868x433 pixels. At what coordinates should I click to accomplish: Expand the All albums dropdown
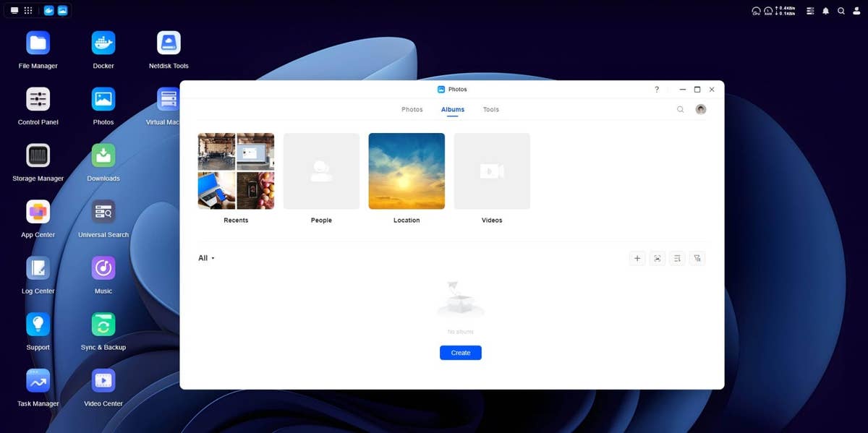[206, 258]
